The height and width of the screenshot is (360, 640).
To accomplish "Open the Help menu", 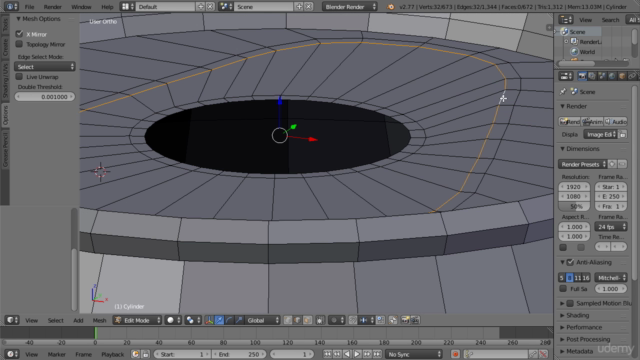I will click(x=107, y=7).
